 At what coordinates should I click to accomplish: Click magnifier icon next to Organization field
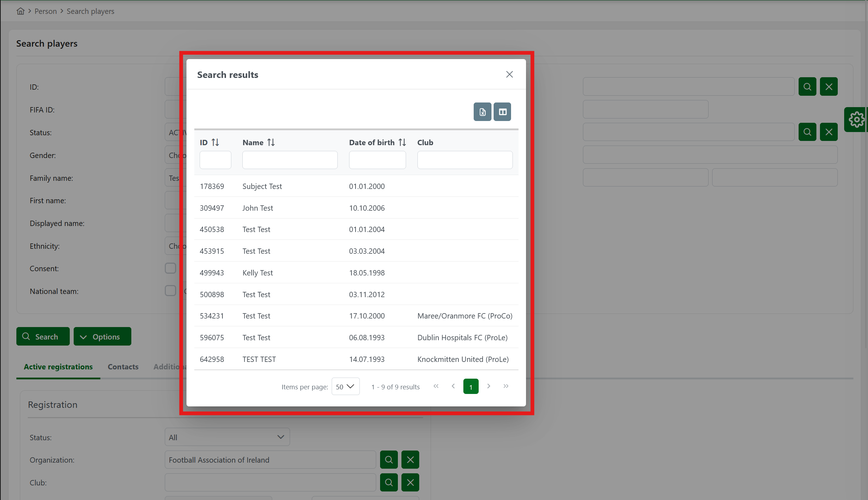pos(389,460)
